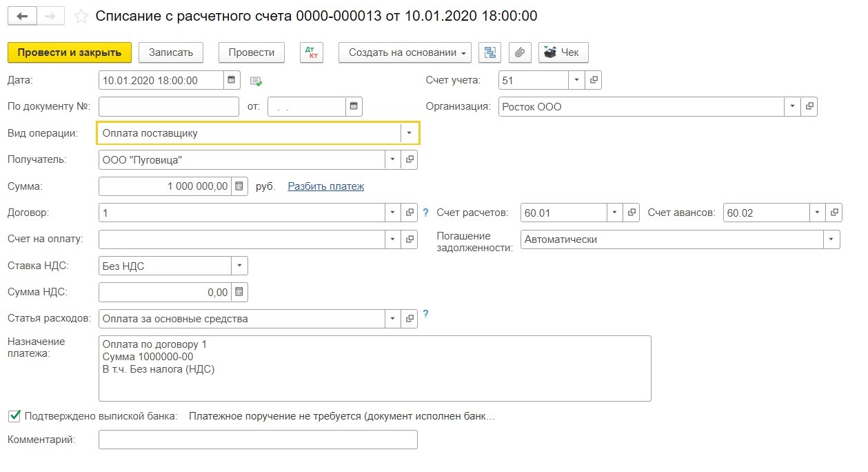Viewport: 868px width, 472px height.
Task: Click the green status icon next to Дата
Action: click(256, 81)
